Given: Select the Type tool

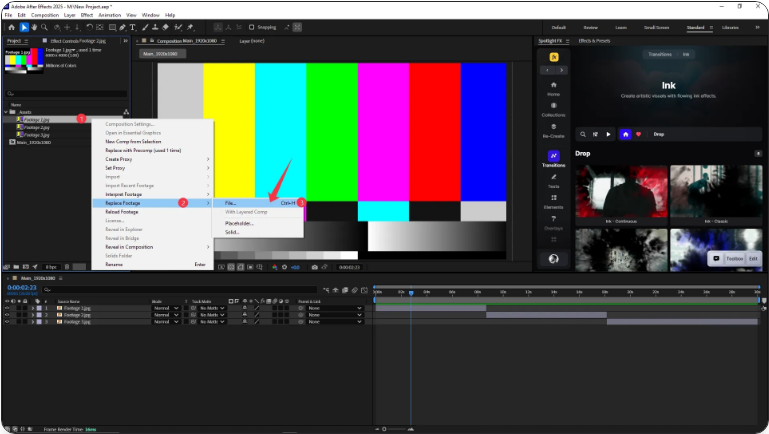Looking at the screenshot, I should coord(131,27).
